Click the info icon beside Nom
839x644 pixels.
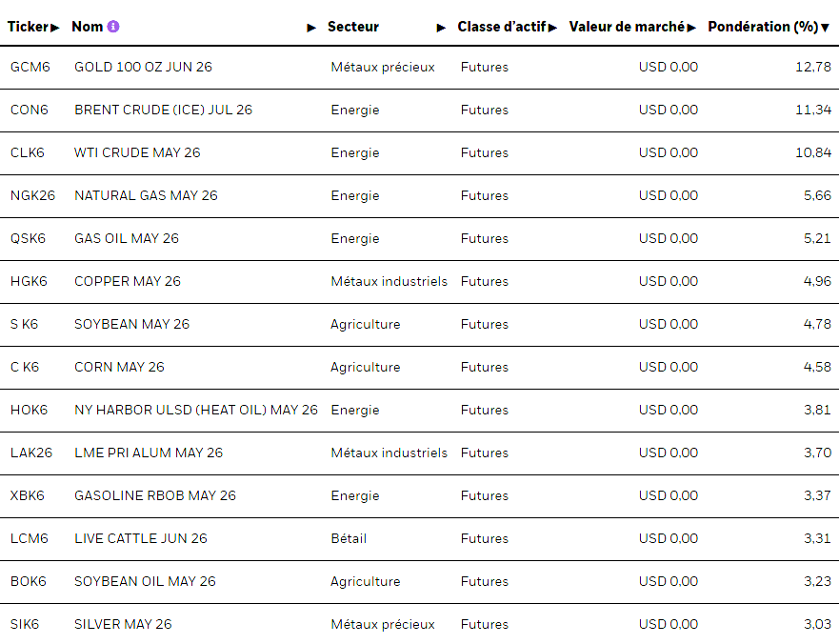click(113, 27)
